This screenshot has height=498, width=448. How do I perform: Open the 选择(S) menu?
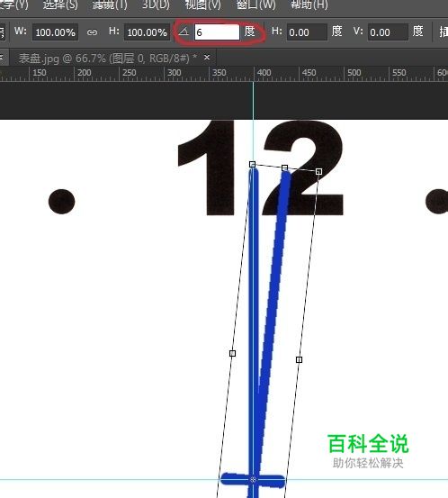pos(60,5)
